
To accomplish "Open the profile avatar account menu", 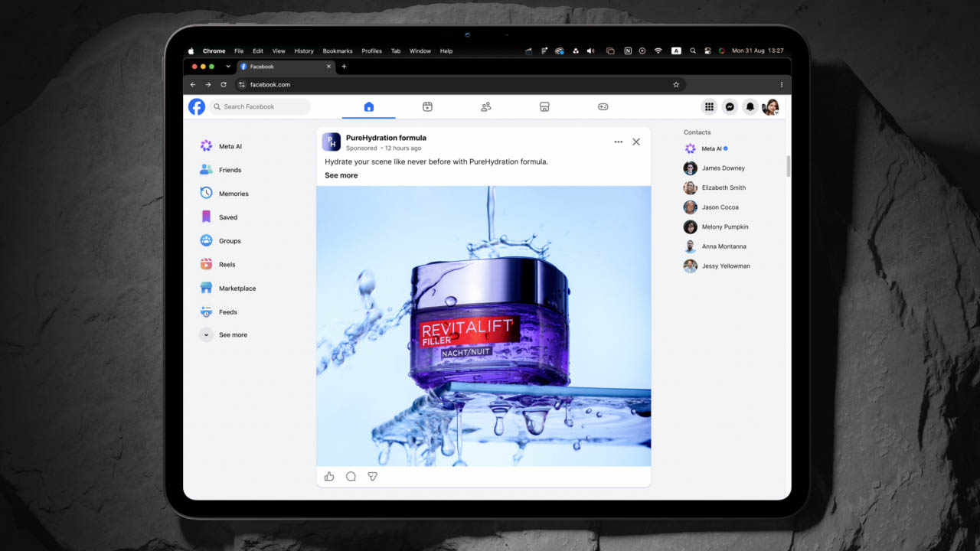I will click(x=771, y=107).
